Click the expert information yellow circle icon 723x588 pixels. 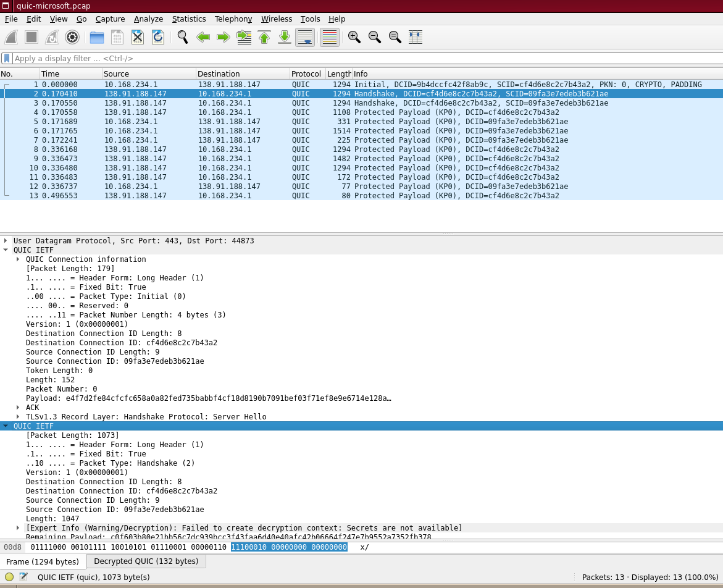(x=9, y=576)
